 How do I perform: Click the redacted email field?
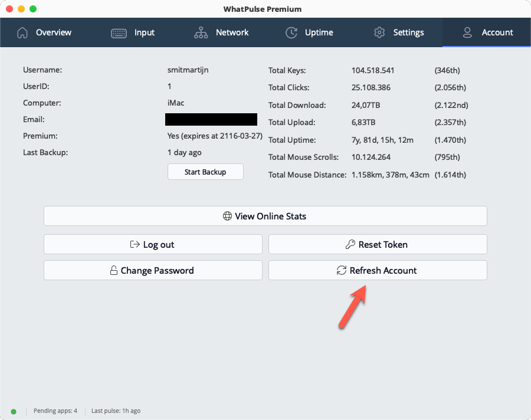(211, 120)
